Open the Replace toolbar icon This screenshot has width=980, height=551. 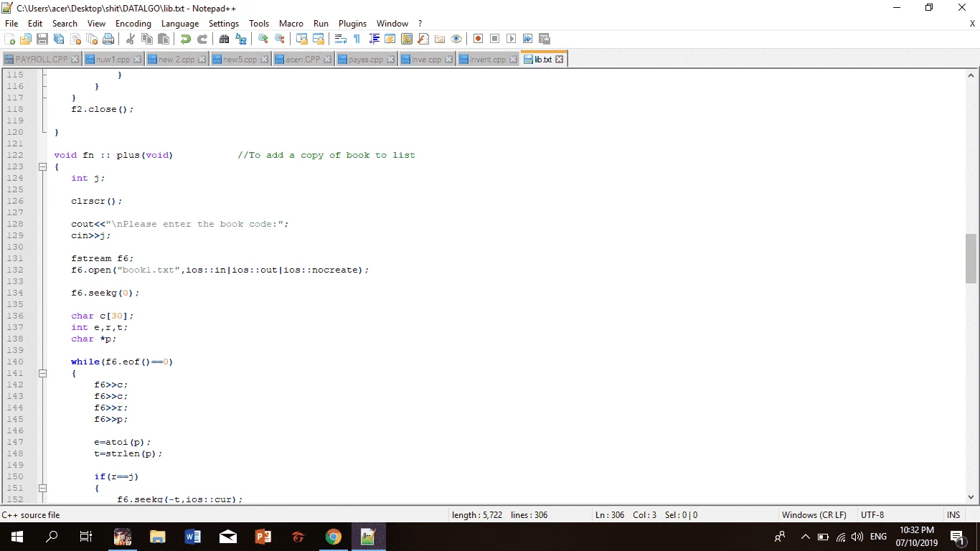click(241, 39)
